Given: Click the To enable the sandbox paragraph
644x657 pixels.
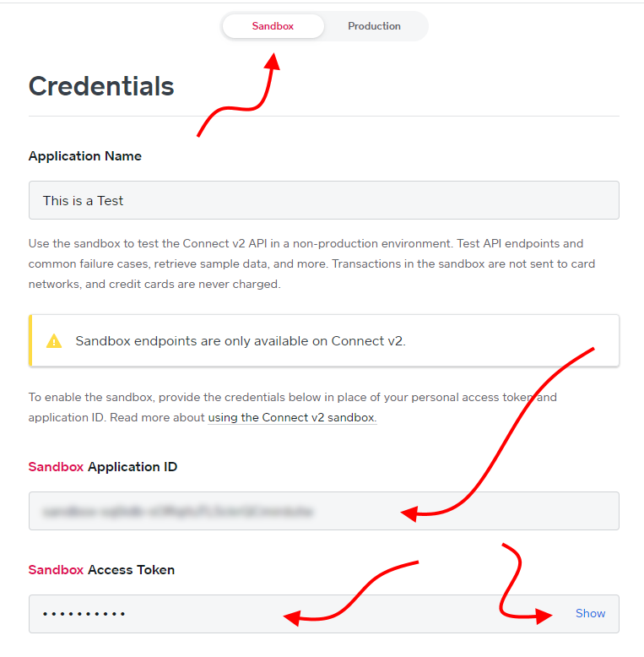Looking at the screenshot, I should (x=293, y=407).
